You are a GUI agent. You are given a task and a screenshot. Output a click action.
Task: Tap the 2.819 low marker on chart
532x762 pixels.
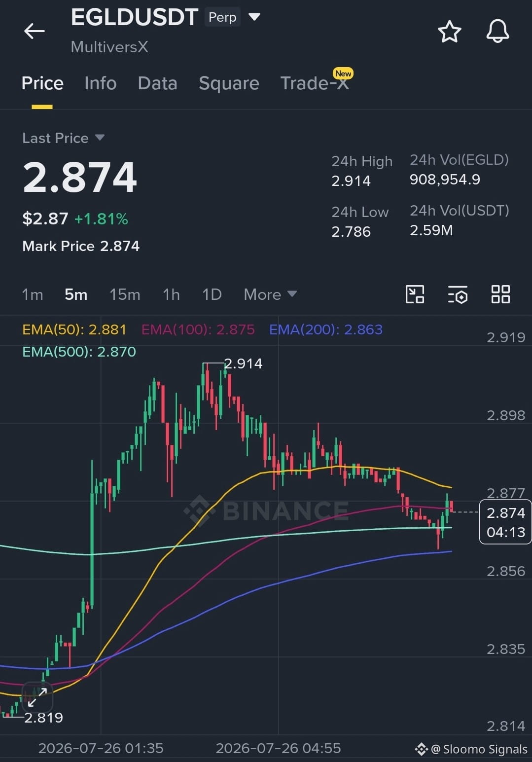(44, 718)
